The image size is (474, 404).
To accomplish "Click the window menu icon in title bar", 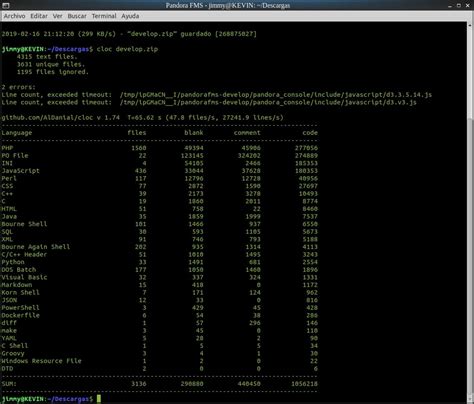I will 5,5.
